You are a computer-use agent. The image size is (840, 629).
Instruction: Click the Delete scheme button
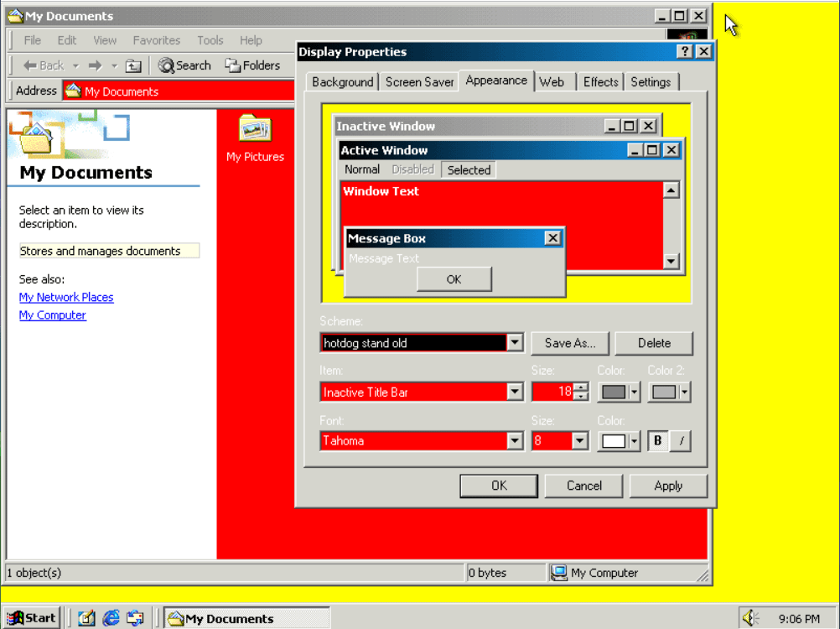pos(654,343)
